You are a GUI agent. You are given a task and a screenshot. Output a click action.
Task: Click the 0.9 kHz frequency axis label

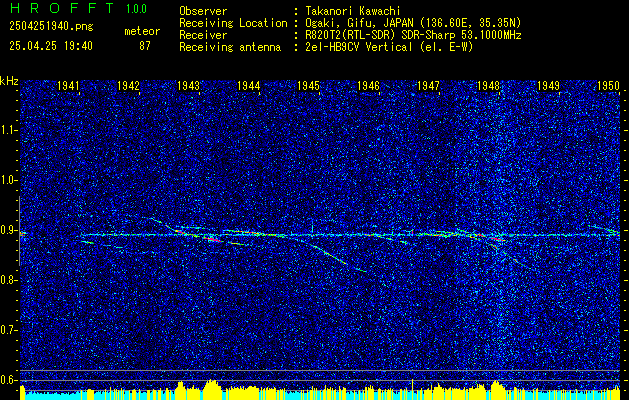tap(7, 230)
